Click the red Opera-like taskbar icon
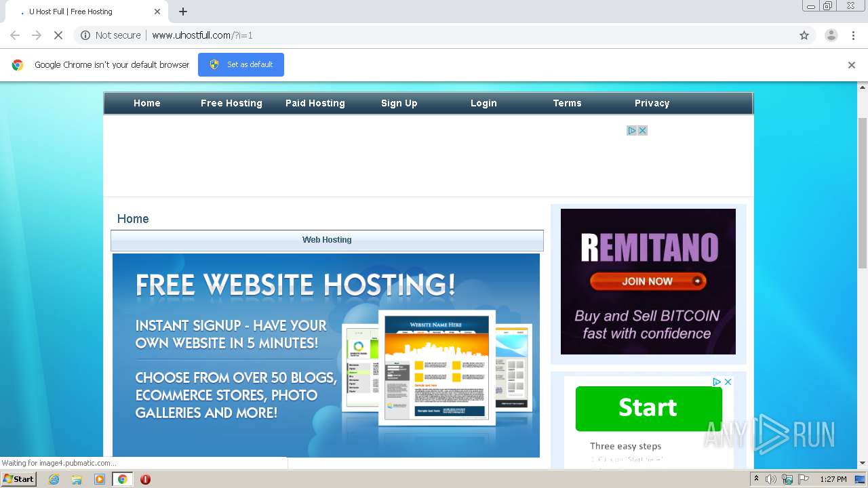Image resolution: width=868 pixels, height=488 pixels. 145,479
